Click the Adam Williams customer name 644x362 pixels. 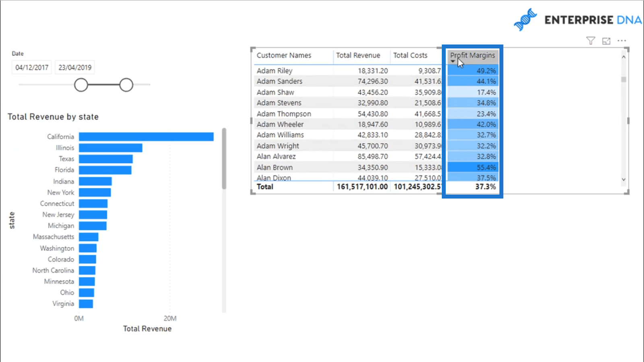point(281,135)
